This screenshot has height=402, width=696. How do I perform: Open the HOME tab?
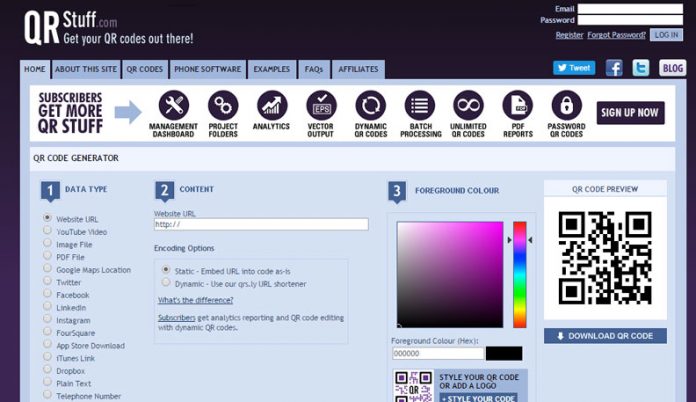(x=35, y=69)
